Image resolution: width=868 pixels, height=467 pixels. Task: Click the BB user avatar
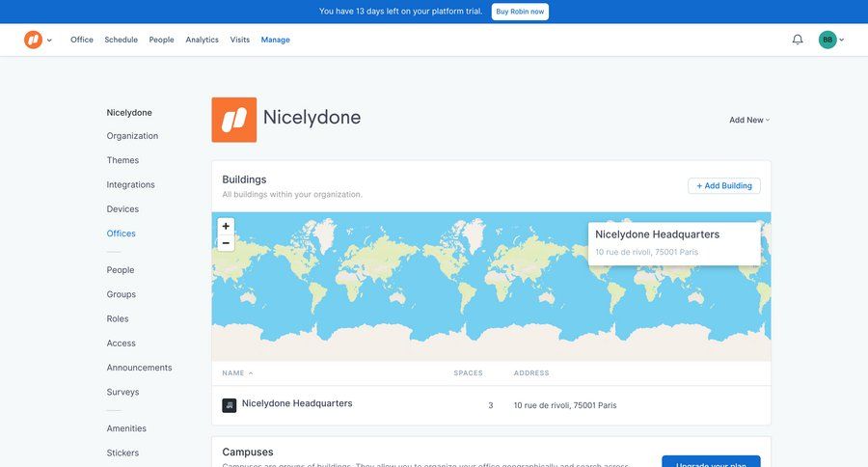[x=827, y=40]
